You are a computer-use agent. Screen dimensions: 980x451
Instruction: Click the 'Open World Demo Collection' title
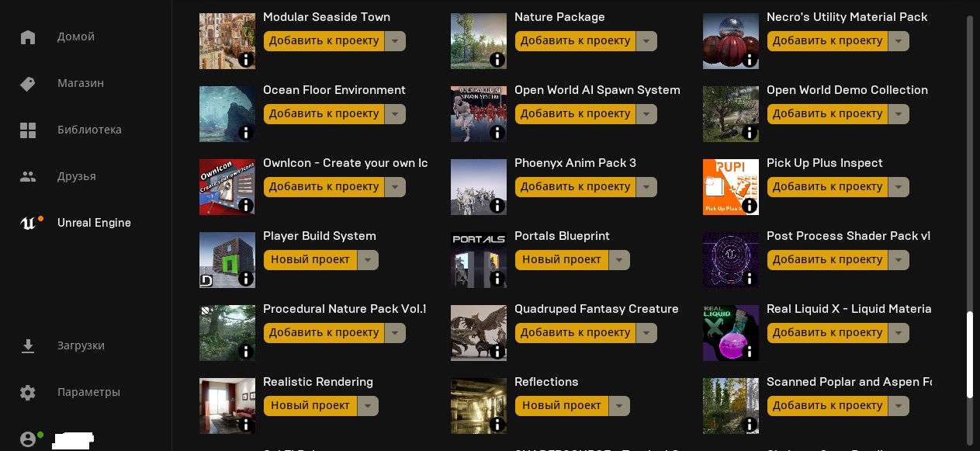pyautogui.click(x=847, y=90)
